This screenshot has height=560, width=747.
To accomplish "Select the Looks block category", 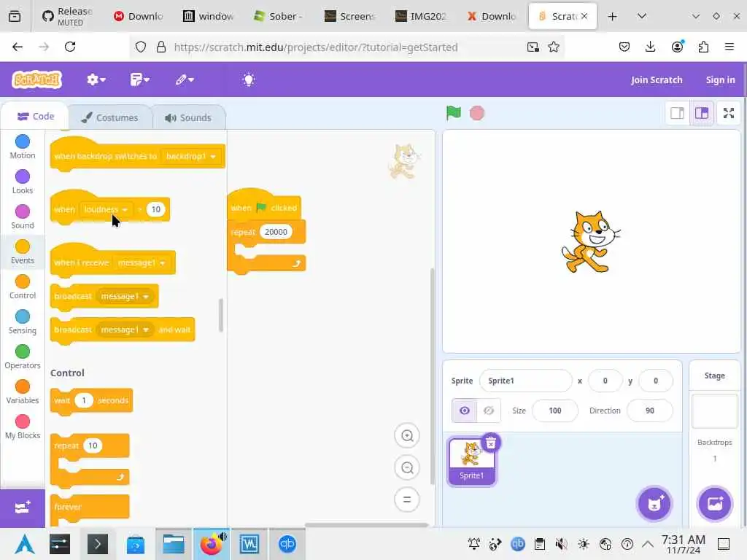I will [23, 182].
